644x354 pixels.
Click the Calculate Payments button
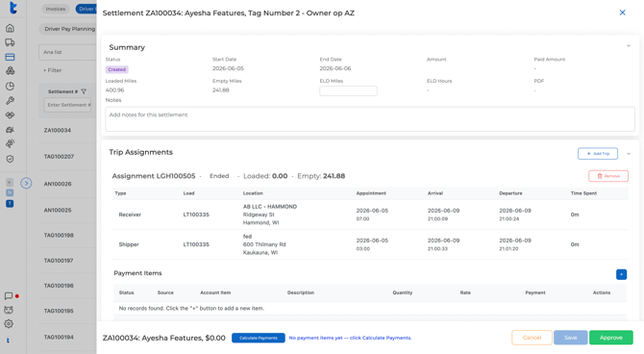tap(259, 338)
